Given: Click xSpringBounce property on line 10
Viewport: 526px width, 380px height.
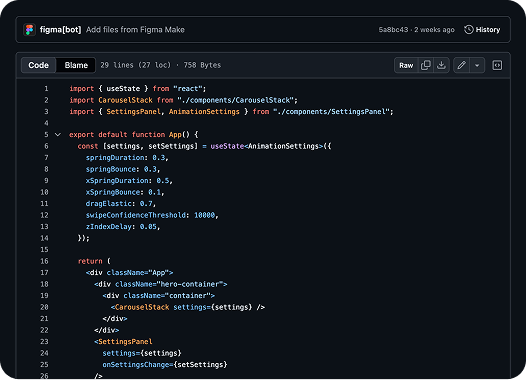Looking at the screenshot, I should (113, 192).
